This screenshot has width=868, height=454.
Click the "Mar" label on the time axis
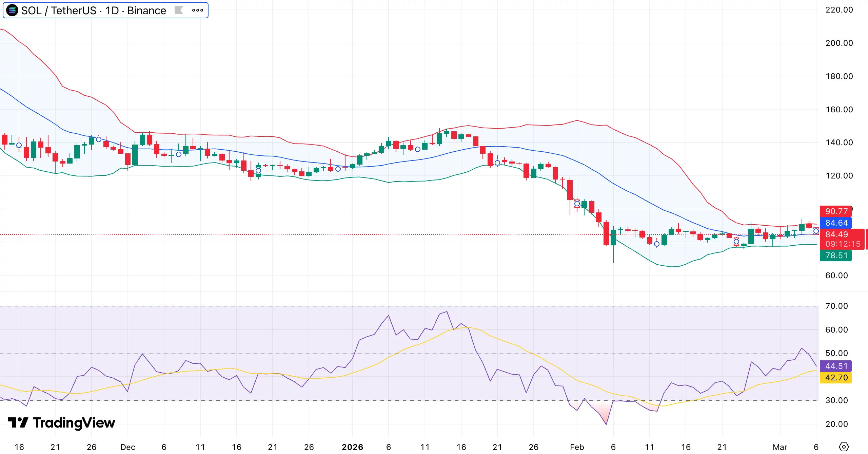click(x=780, y=447)
